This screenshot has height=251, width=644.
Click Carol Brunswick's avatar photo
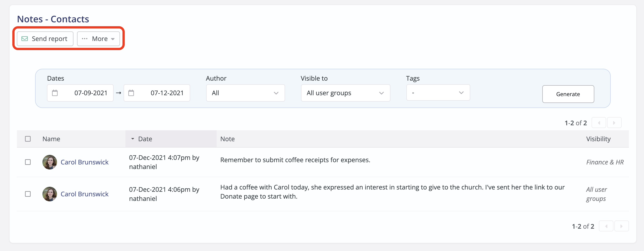click(x=49, y=162)
